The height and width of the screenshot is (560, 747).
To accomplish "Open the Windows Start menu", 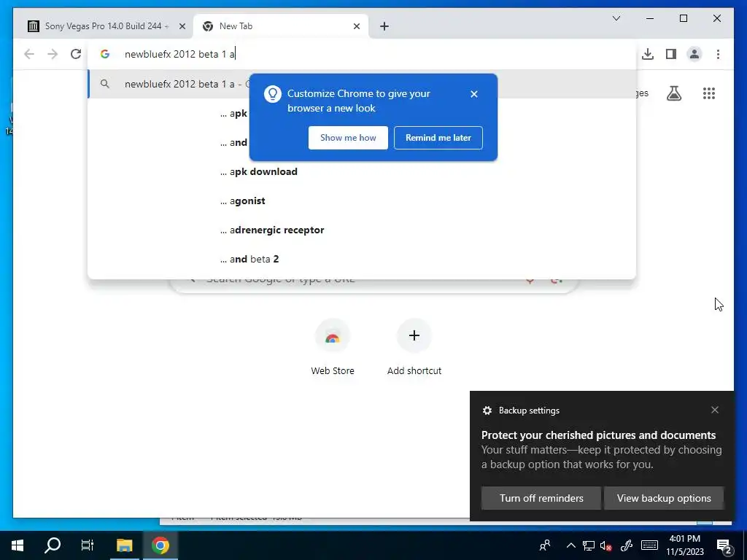I will (18, 545).
